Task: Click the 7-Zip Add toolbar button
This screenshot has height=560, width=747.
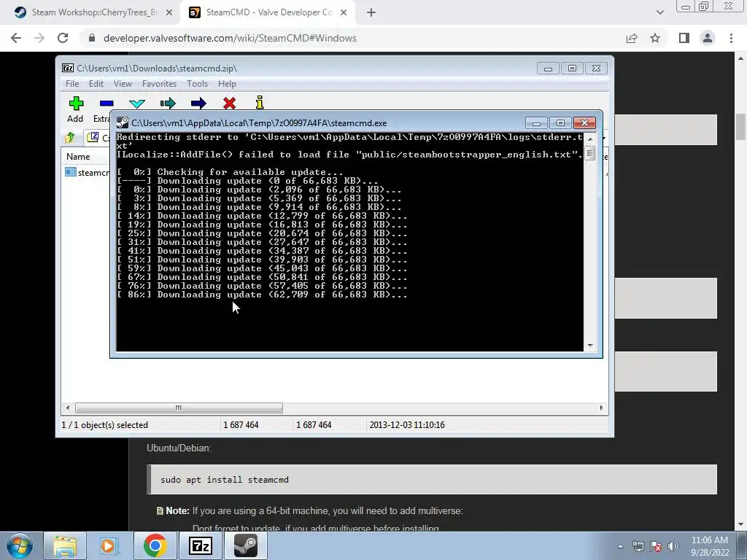Action: click(76, 109)
